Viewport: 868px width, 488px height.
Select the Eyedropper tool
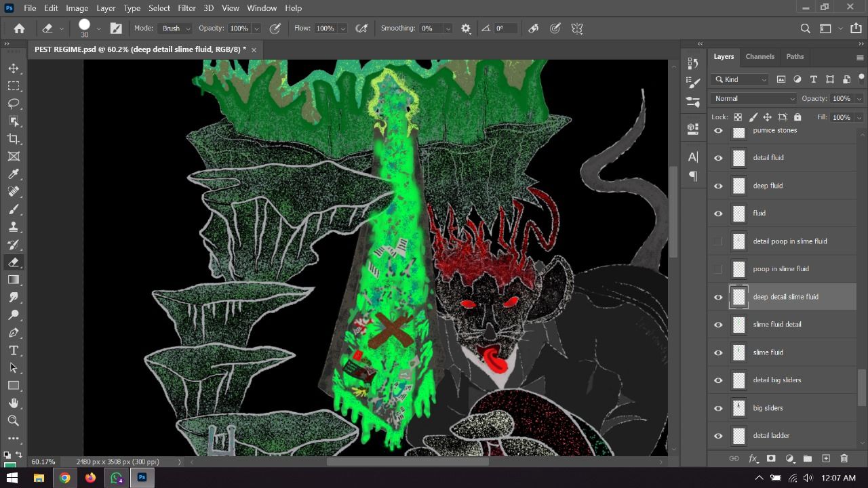pos(13,174)
